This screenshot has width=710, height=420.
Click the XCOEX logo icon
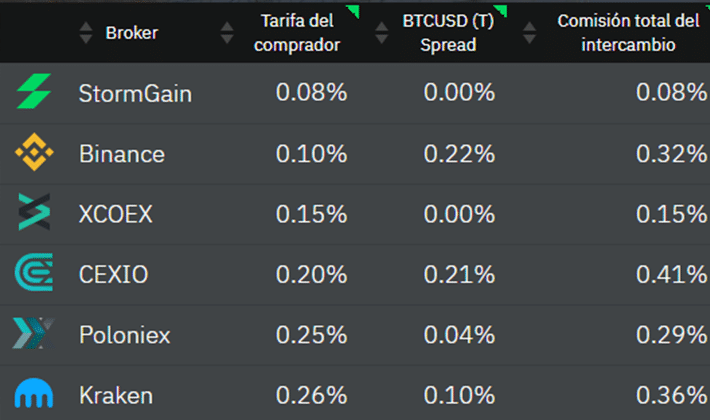click(33, 212)
